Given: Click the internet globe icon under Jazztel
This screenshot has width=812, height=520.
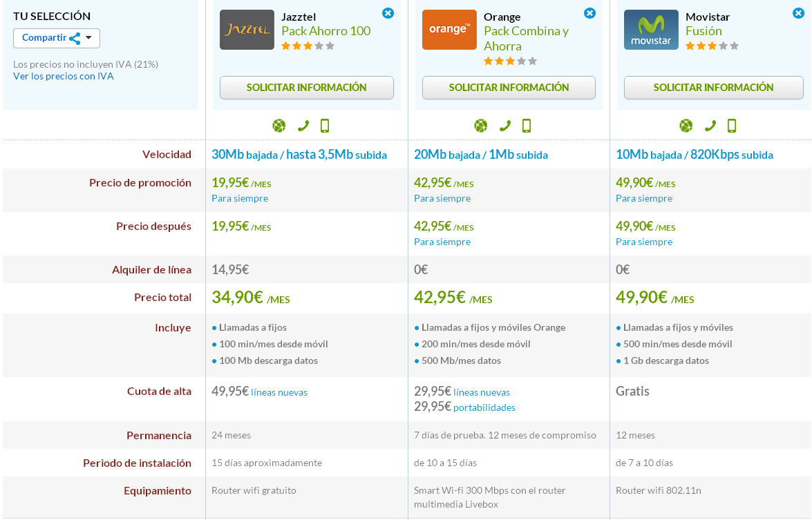Looking at the screenshot, I should pos(278,126).
